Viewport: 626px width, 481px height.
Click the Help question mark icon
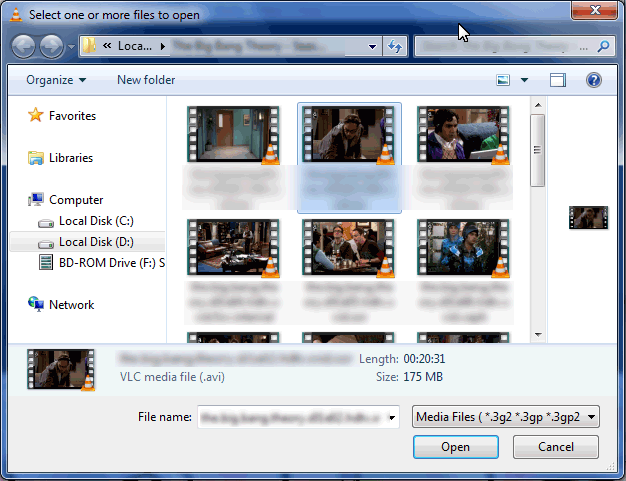coord(593,80)
